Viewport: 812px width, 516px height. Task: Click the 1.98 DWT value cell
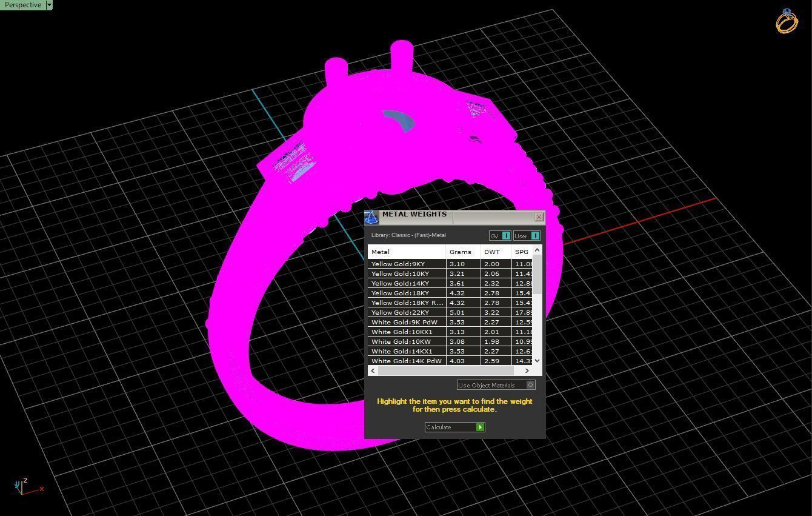click(x=496, y=341)
